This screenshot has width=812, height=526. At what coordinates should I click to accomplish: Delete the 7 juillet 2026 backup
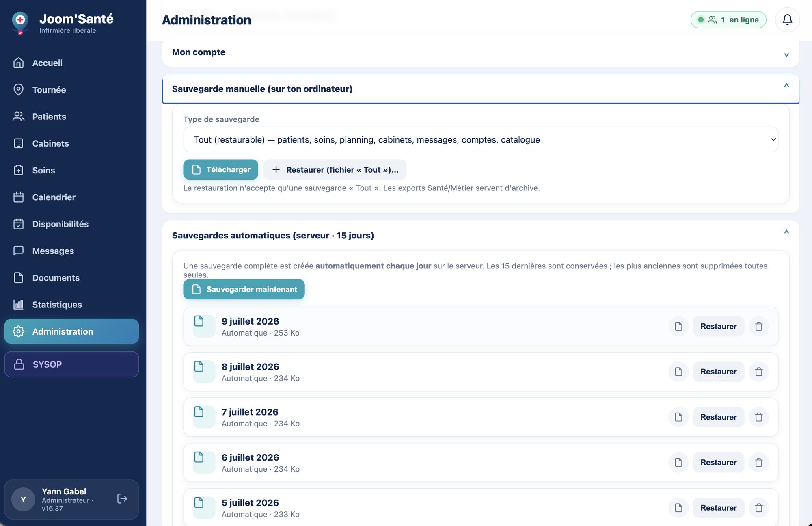(x=759, y=417)
